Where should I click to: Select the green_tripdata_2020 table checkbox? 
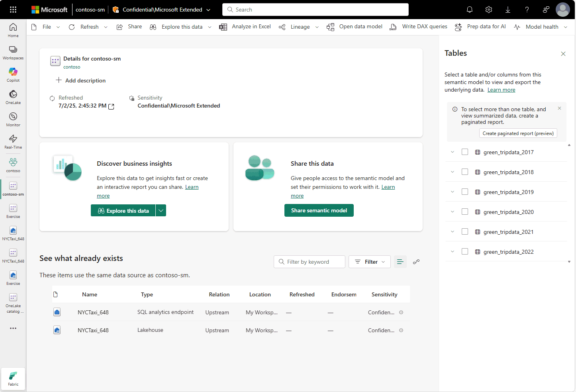point(465,212)
